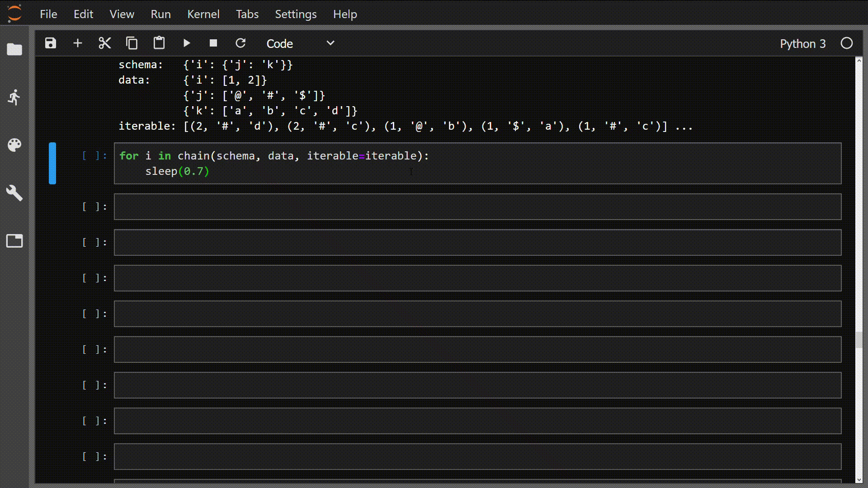Open the File menu
This screenshot has width=868, height=488.
(x=48, y=14)
